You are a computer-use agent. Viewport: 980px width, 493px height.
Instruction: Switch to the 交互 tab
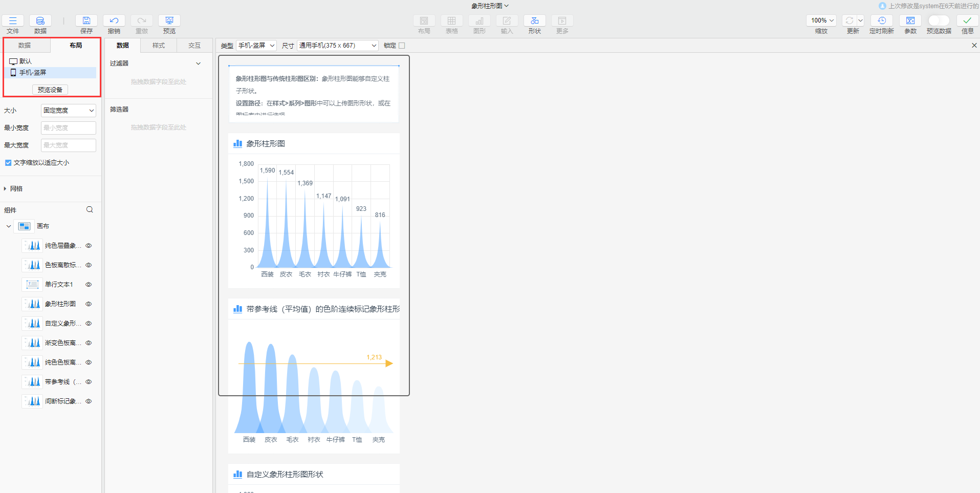click(194, 46)
